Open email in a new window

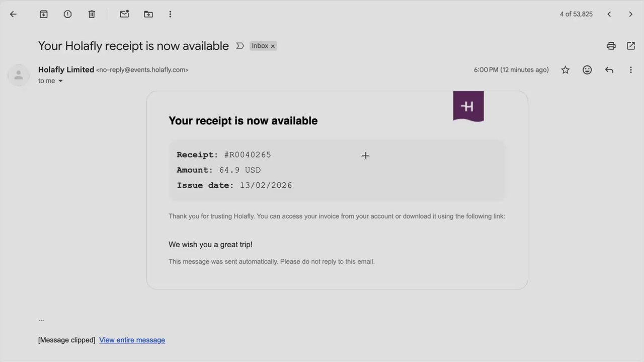(x=631, y=46)
